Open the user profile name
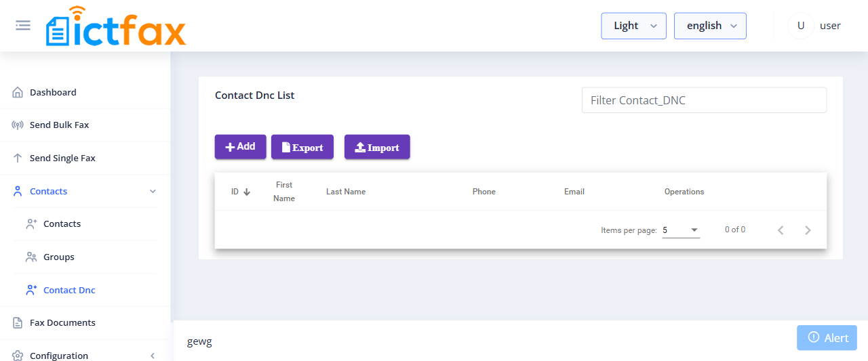Screen dimensions: 868x361 click(x=830, y=26)
